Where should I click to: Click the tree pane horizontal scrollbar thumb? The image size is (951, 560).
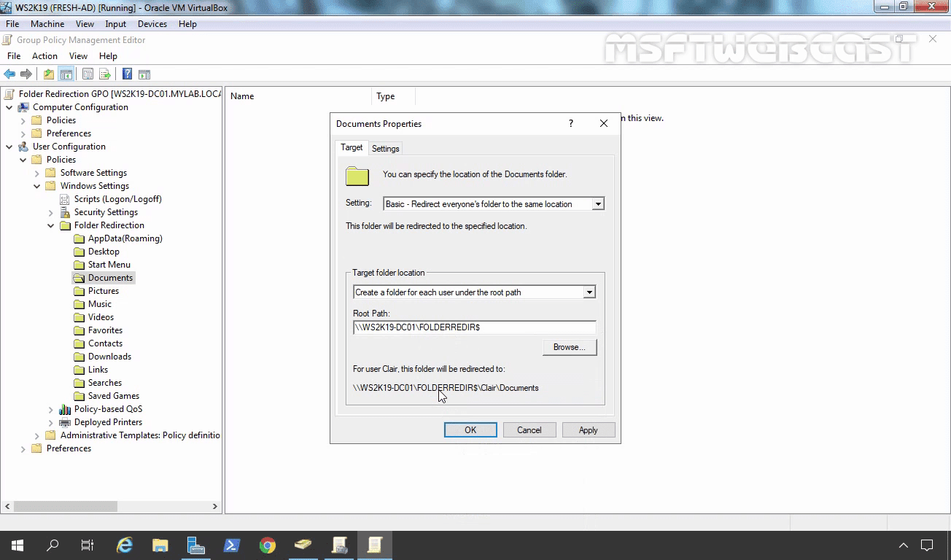pos(65,506)
